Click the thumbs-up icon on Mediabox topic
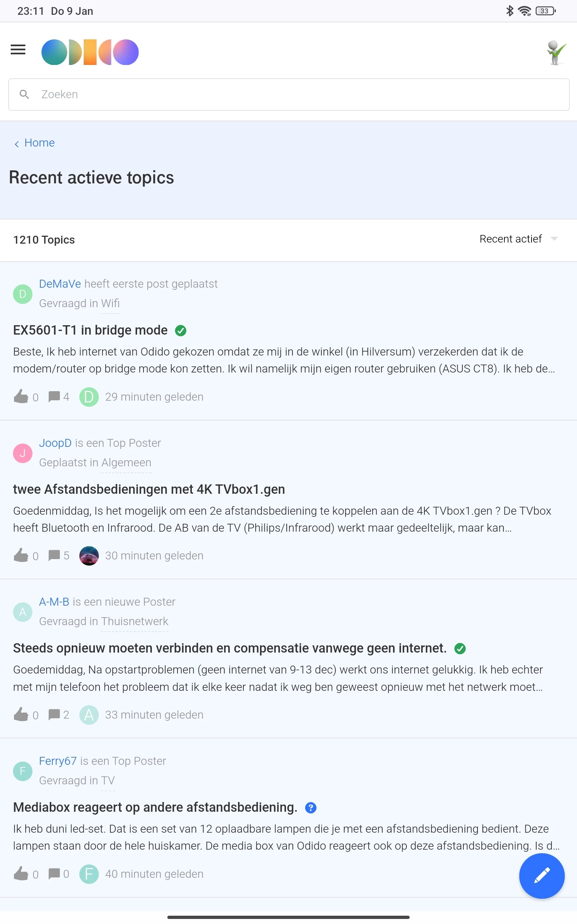577x924 pixels. (x=21, y=873)
